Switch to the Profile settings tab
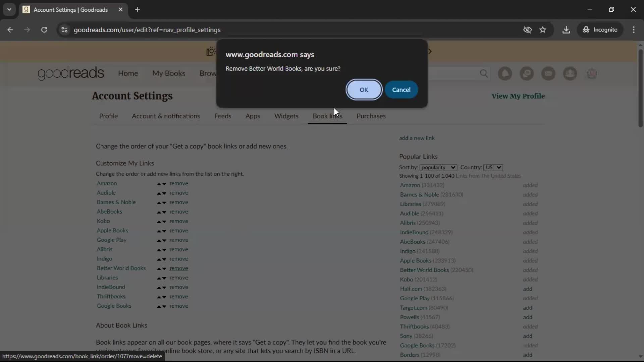Viewport: 644px width, 362px height. tap(108, 116)
